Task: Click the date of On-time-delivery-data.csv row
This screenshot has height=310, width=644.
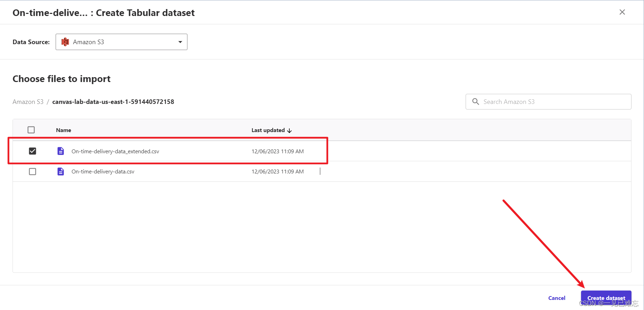Action: 277,172
